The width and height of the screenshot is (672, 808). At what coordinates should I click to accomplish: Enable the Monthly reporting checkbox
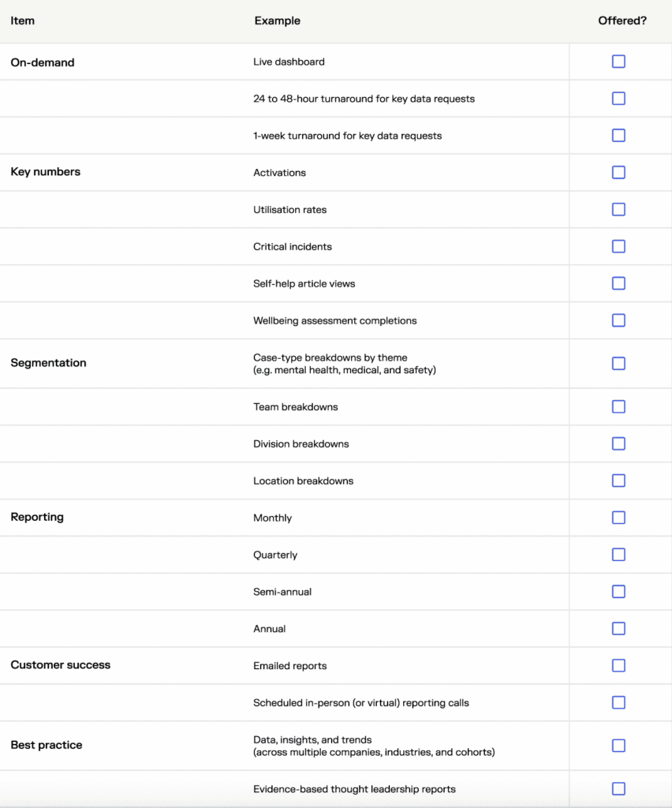coord(618,518)
